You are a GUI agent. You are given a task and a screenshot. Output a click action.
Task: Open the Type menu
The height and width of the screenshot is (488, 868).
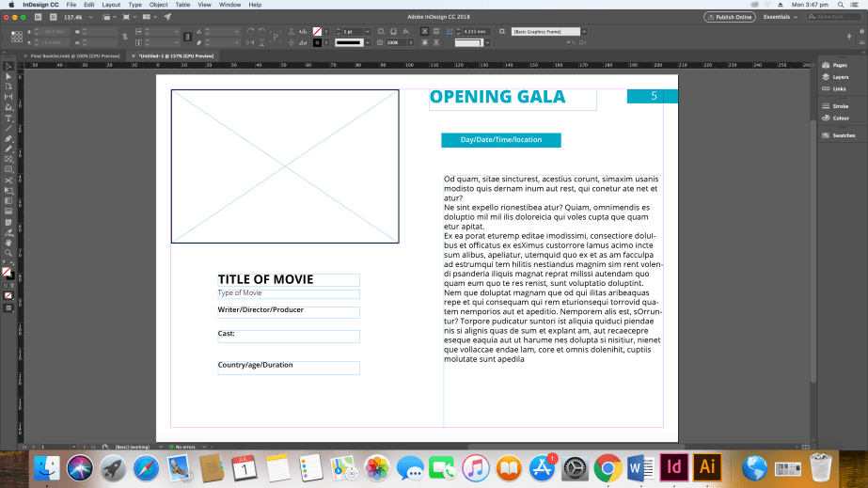134,5
